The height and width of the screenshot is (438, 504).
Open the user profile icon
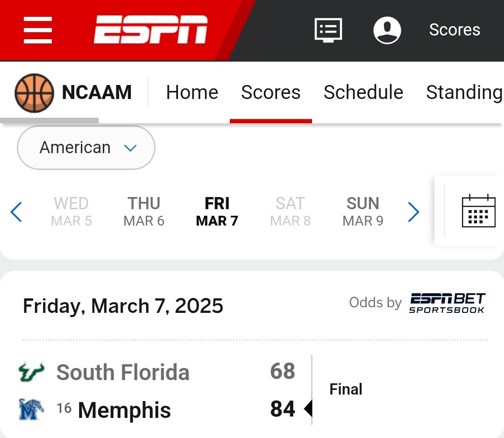(387, 30)
